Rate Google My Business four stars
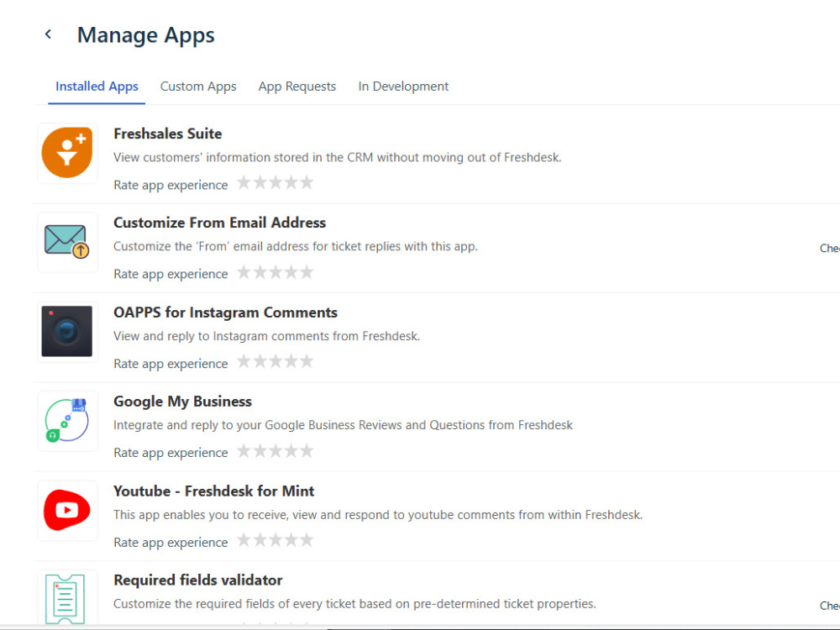Screen dimensions: 840x630 point(291,450)
